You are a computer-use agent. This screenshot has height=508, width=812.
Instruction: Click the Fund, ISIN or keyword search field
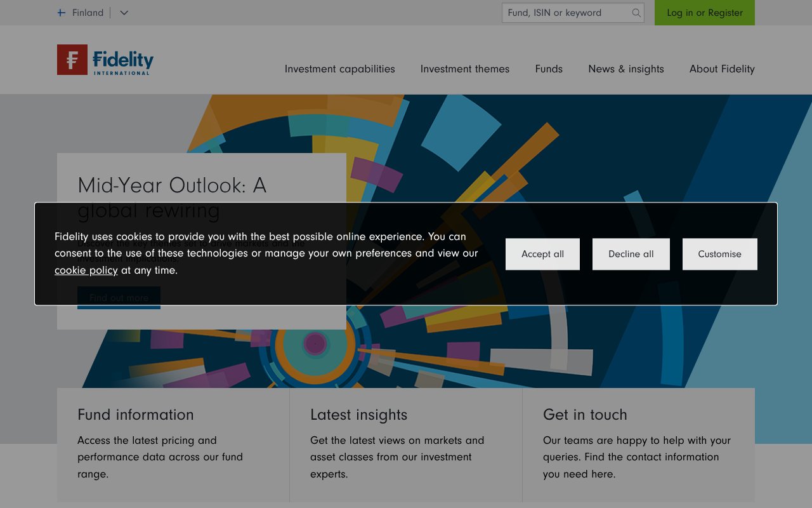click(565, 13)
